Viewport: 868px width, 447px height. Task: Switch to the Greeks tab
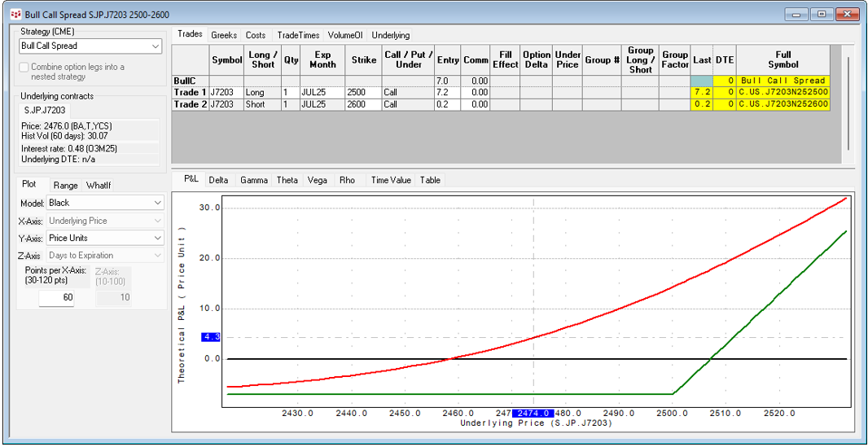coord(224,35)
